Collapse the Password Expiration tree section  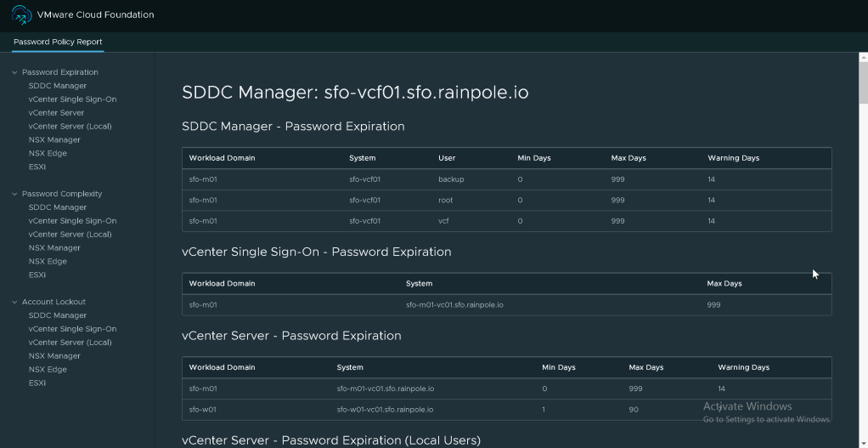tap(14, 72)
